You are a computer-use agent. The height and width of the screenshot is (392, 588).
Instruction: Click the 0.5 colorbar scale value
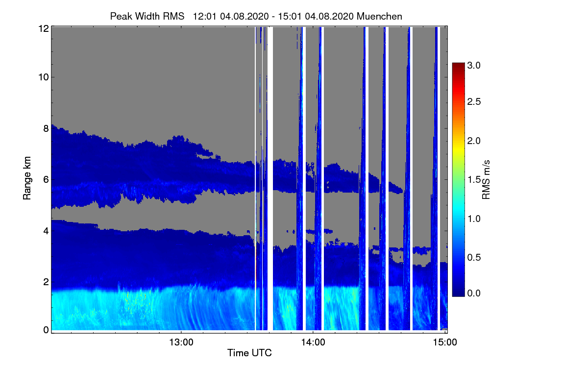pos(474,257)
